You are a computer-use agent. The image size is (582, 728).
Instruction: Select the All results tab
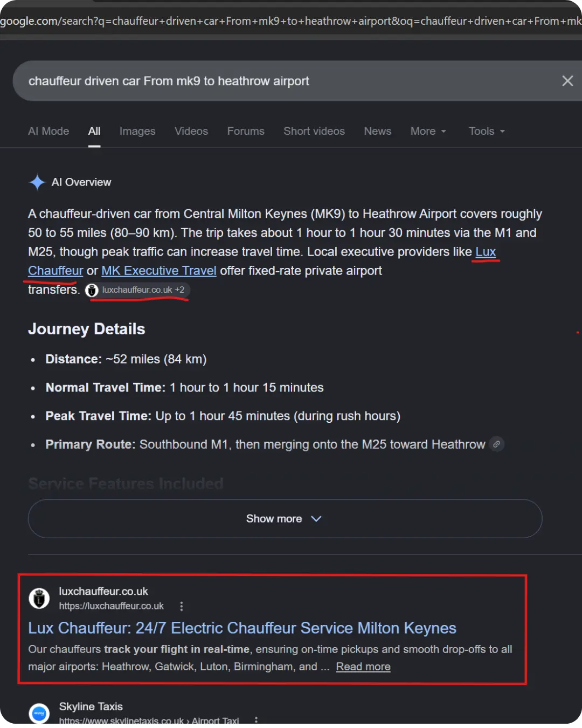coord(94,131)
